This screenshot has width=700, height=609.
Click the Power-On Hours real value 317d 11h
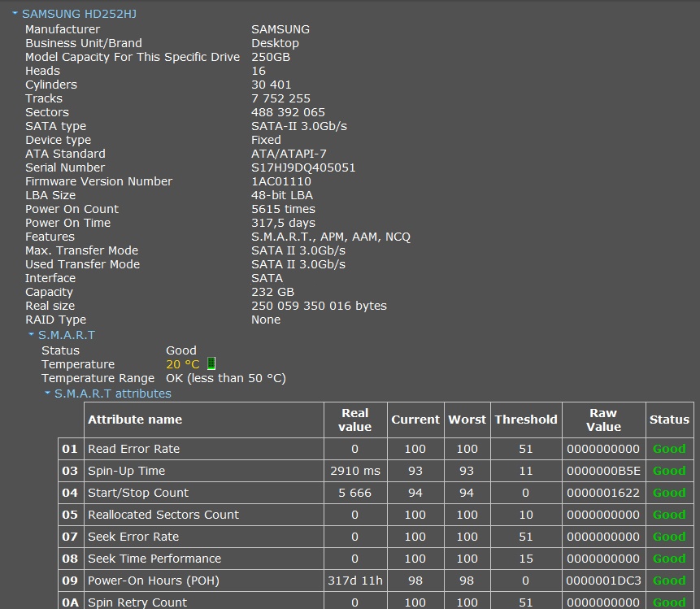click(355, 581)
